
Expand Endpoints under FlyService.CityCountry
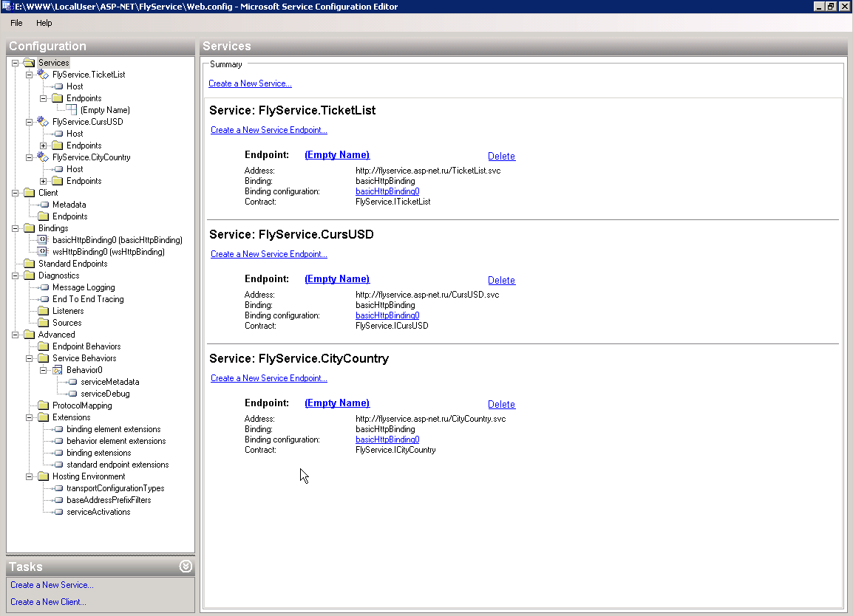coord(44,181)
